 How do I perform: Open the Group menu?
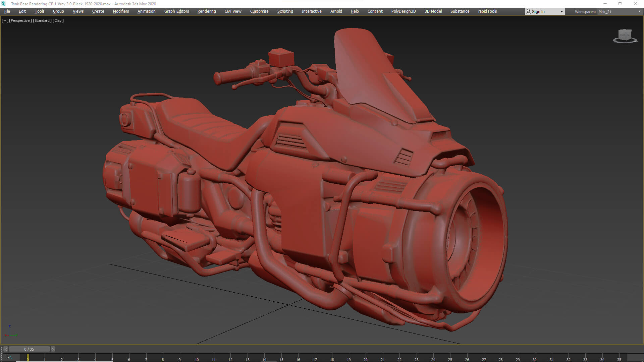tap(58, 11)
